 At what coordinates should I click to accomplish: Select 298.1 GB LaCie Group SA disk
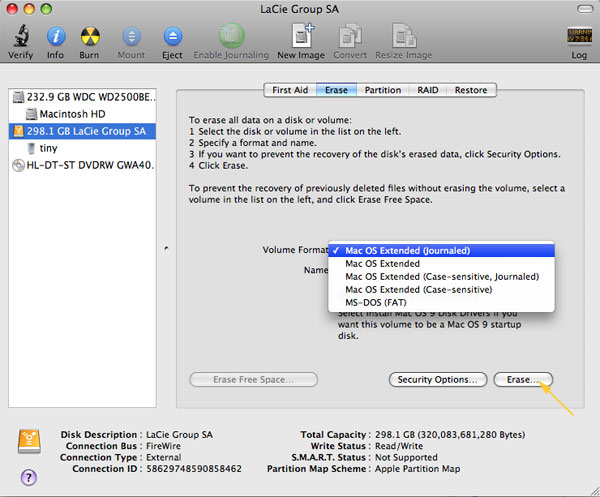[x=82, y=131]
